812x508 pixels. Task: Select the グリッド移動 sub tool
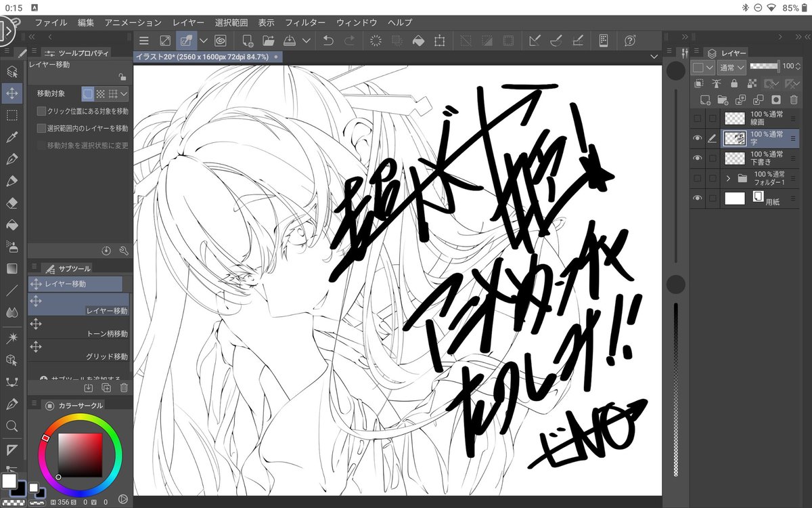[x=78, y=349]
